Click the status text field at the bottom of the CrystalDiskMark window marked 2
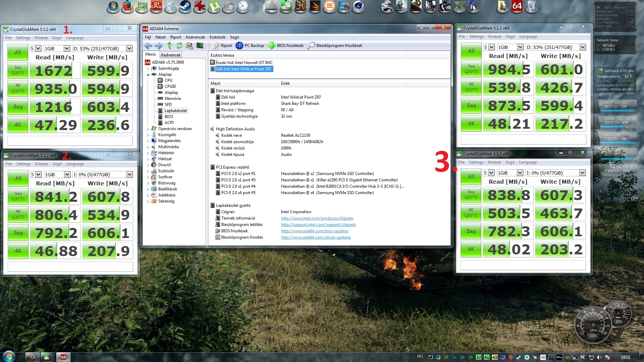The width and height of the screenshot is (644, 362). tap(70, 267)
